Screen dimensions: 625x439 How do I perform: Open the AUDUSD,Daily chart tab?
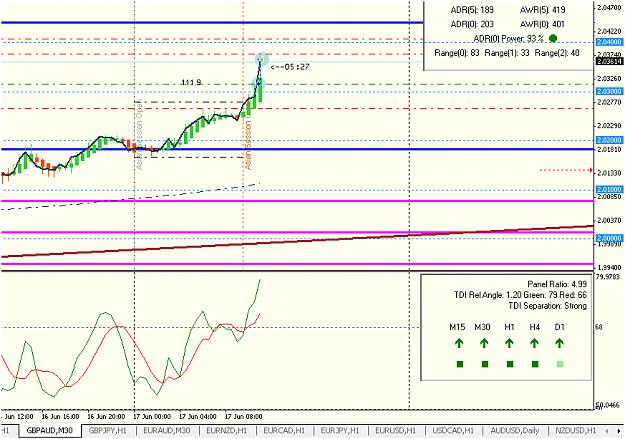(x=515, y=431)
